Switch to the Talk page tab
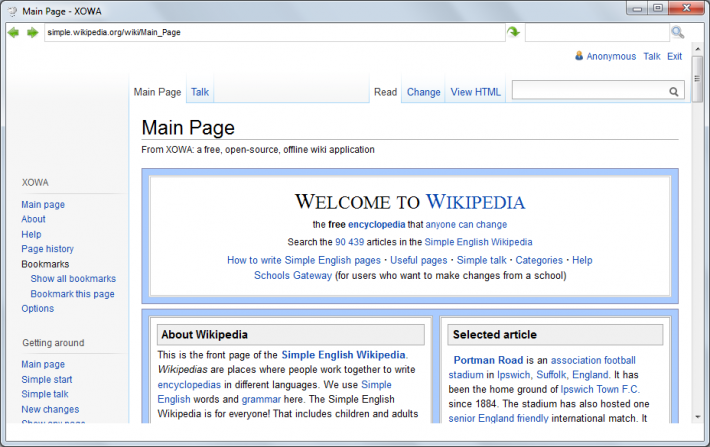 point(200,92)
